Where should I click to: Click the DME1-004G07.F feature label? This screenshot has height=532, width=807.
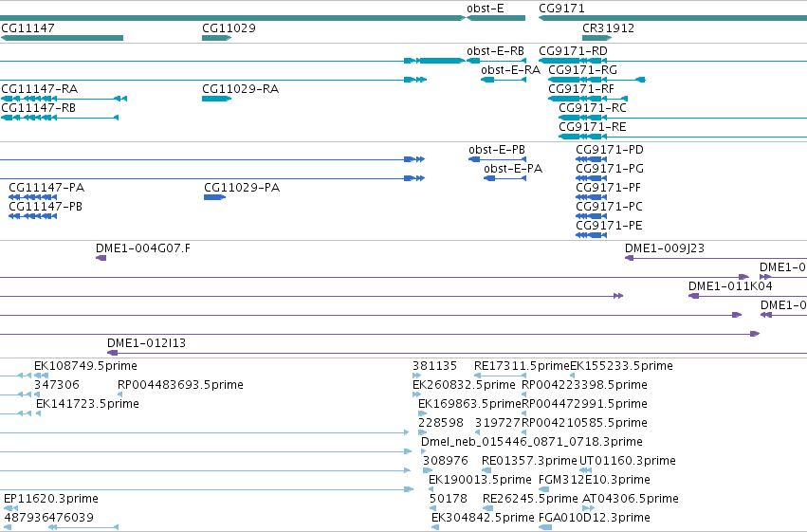tap(143, 249)
